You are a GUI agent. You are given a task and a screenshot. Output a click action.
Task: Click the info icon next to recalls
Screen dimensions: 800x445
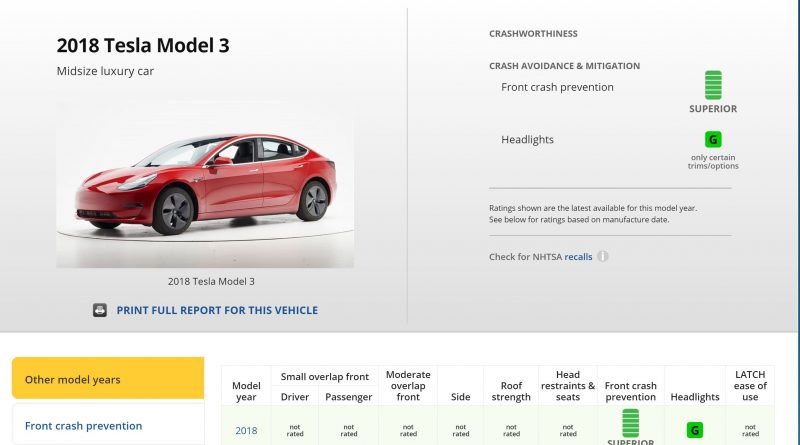tap(603, 257)
